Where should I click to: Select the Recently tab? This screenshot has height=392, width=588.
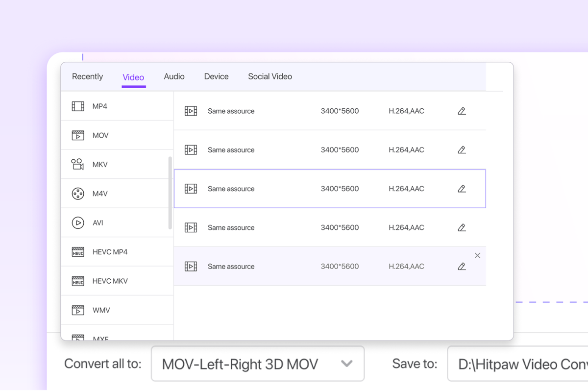[x=87, y=77]
